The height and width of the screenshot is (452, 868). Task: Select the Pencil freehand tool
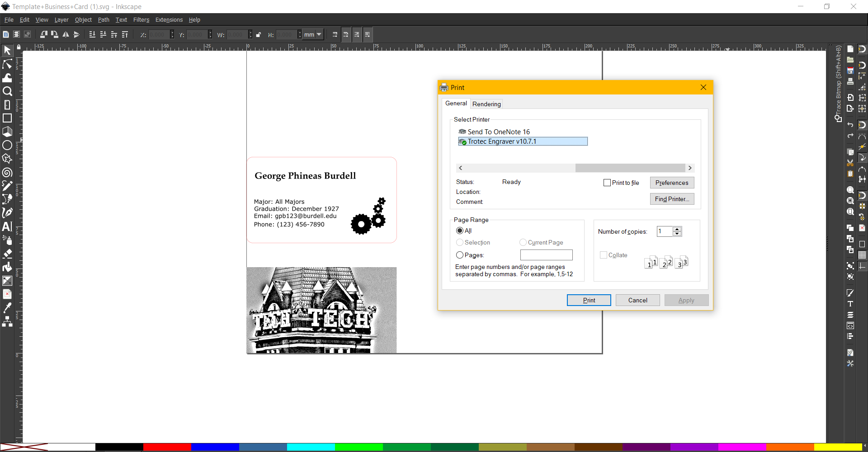[7, 186]
